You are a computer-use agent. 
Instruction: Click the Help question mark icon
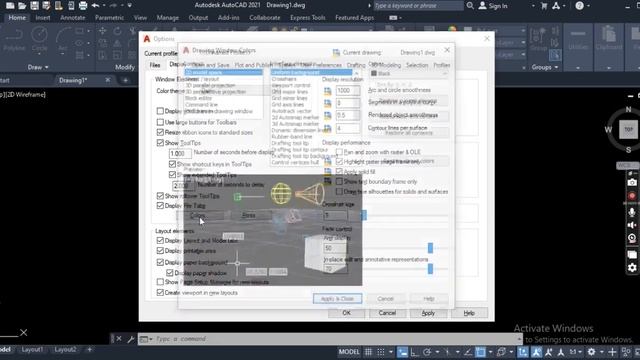click(579, 6)
